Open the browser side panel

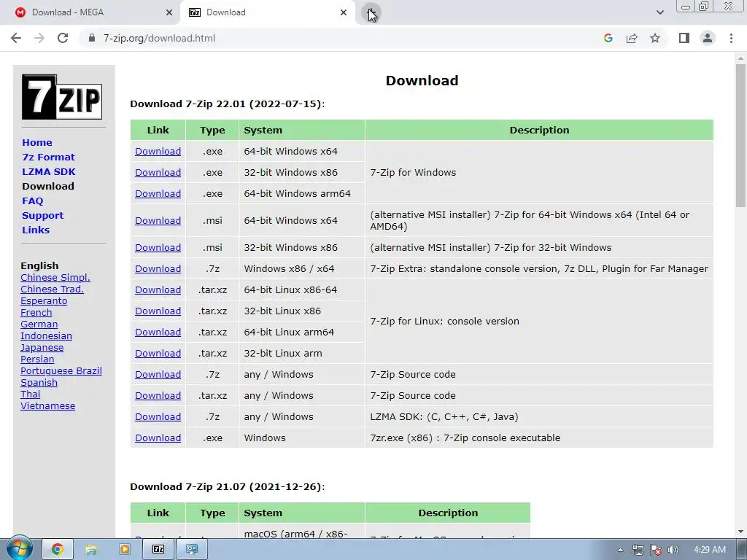684,38
